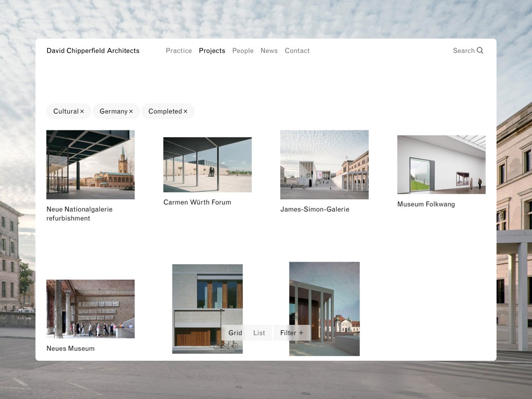Image resolution: width=532 pixels, height=399 pixels.
Task: Click the Neues Museum thumbnail image
Action: 90,309
